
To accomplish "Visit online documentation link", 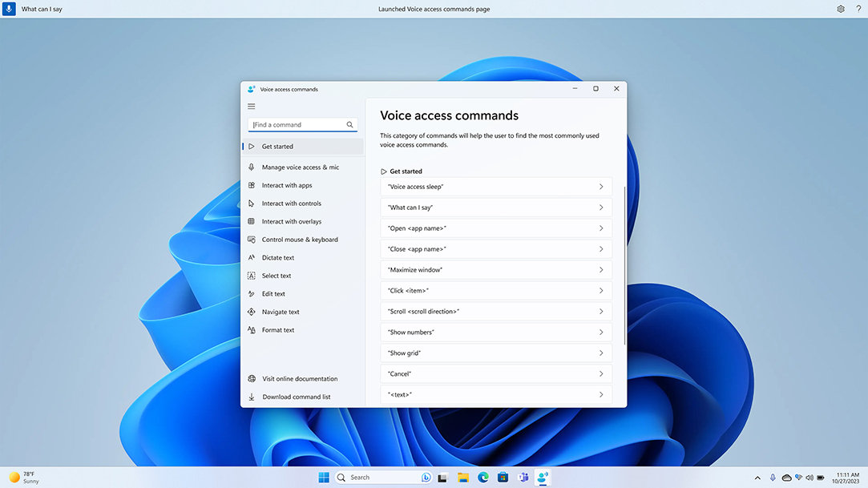I will [299, 379].
